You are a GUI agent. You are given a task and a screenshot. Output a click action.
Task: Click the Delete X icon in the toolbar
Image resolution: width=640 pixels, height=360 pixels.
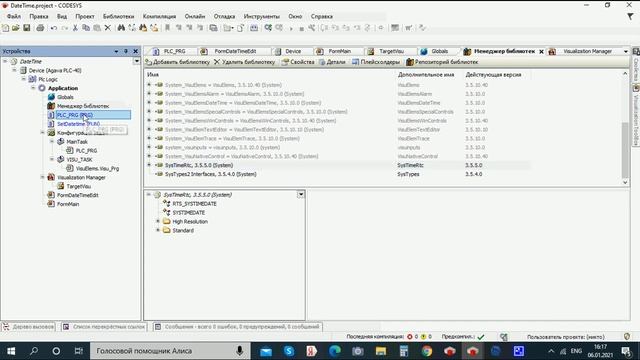(x=108, y=28)
